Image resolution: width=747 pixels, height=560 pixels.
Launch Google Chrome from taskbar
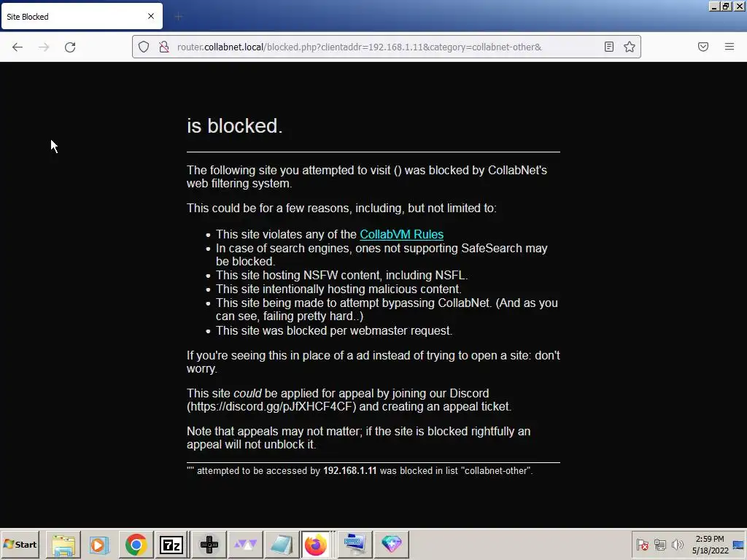(136, 544)
